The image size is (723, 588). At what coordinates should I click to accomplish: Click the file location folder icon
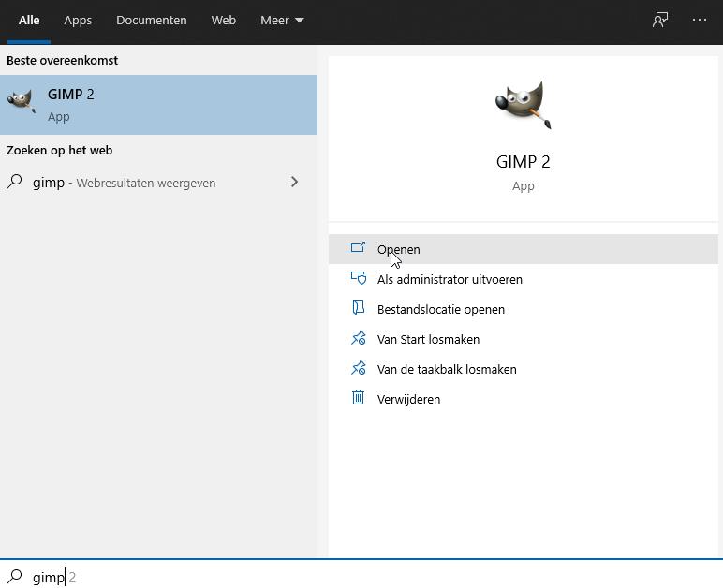tap(358, 308)
